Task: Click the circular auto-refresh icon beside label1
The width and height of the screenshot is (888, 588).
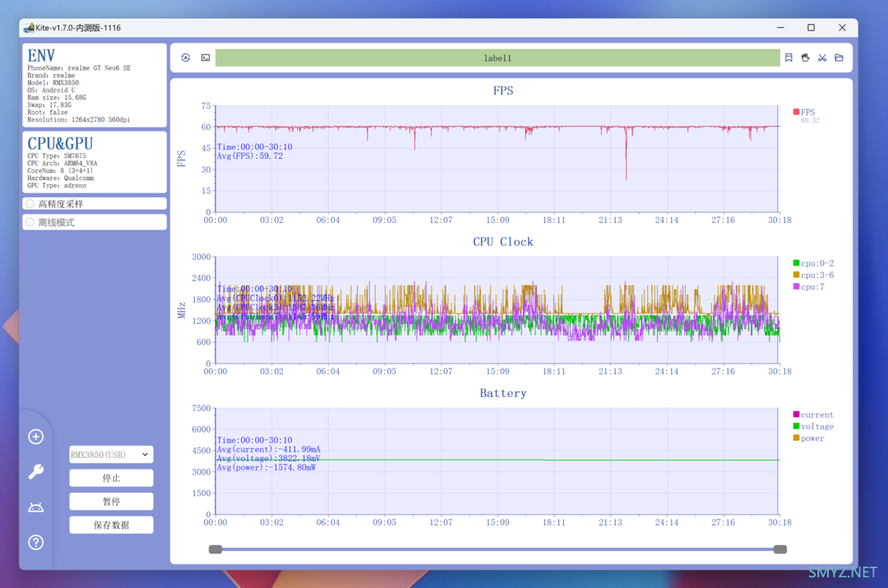Action: click(x=186, y=58)
